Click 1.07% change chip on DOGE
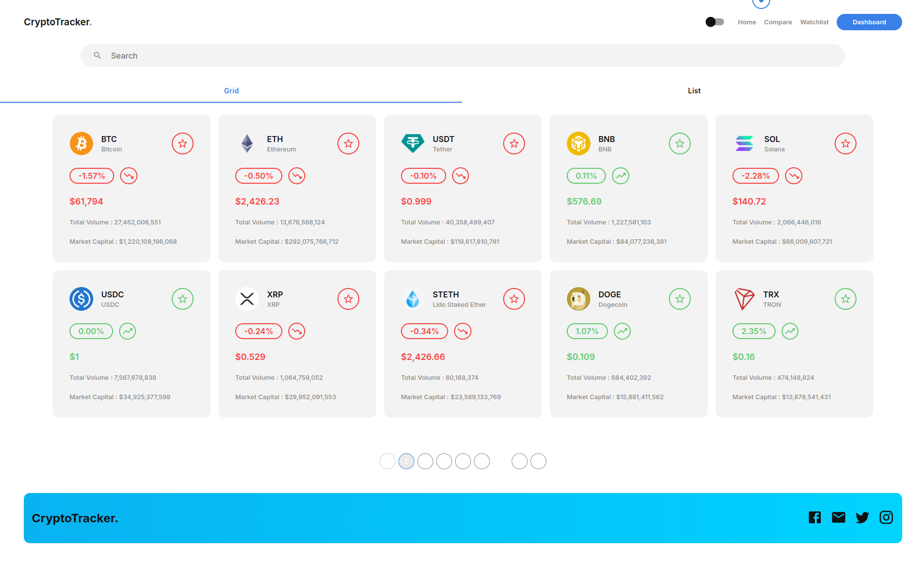The height and width of the screenshot is (567, 924). point(587,331)
